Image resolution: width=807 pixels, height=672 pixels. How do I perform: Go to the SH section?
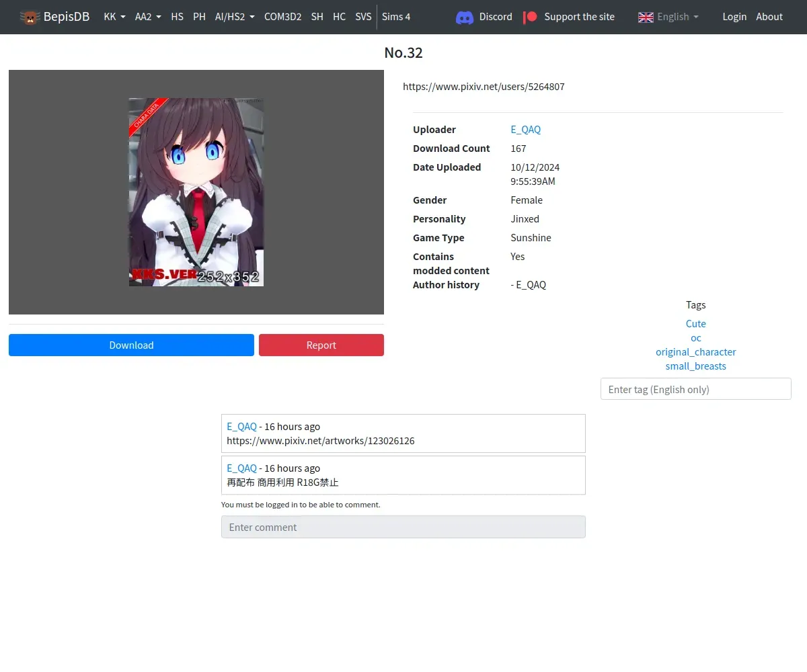[317, 17]
